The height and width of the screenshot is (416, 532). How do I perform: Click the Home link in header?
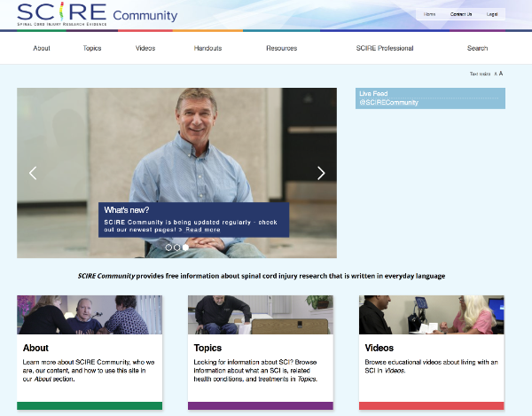click(429, 14)
